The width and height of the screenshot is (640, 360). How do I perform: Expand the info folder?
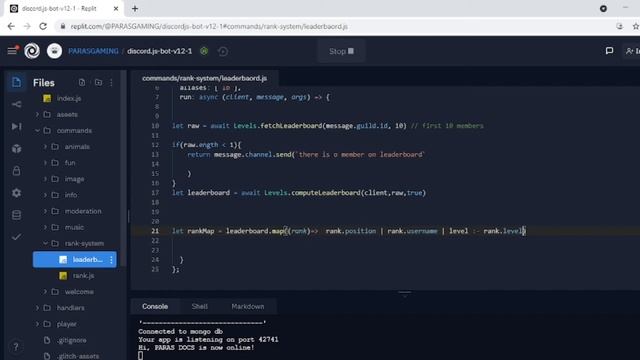tap(45, 195)
